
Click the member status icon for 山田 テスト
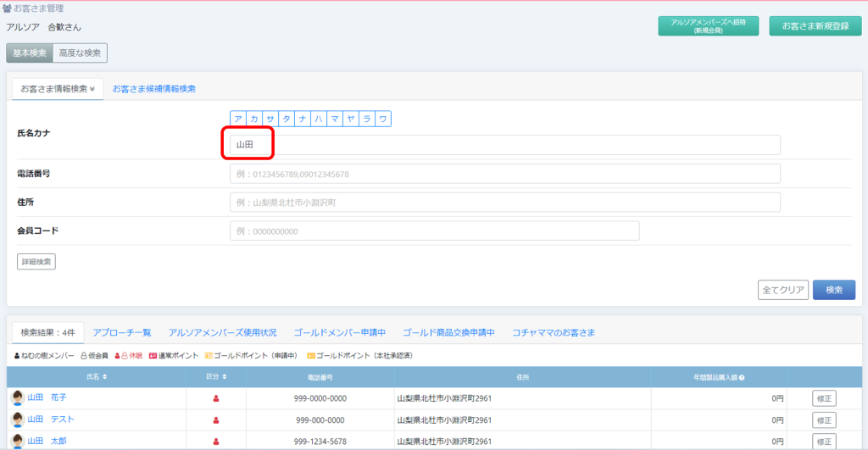tap(216, 419)
